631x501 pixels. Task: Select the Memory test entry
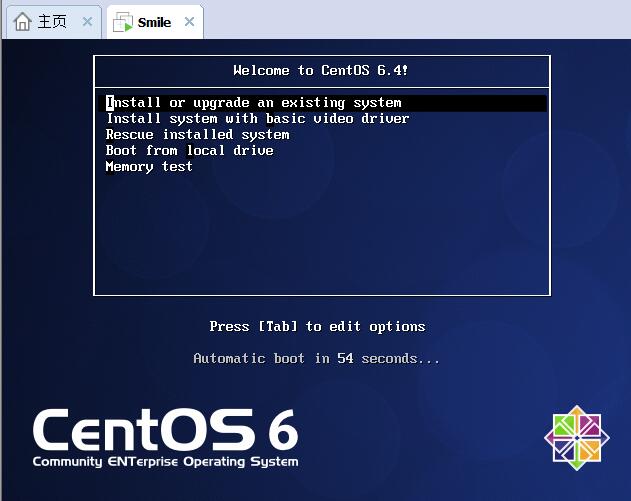pyautogui.click(x=149, y=167)
